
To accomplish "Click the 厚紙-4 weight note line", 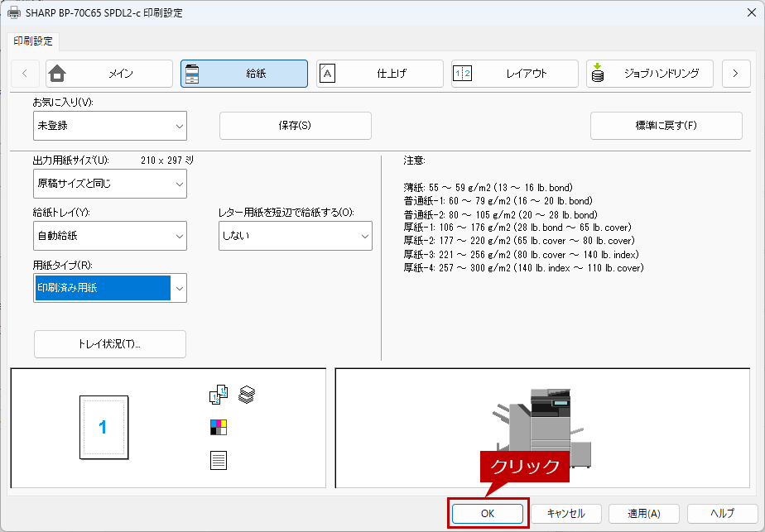I will pyautogui.click(x=524, y=268).
